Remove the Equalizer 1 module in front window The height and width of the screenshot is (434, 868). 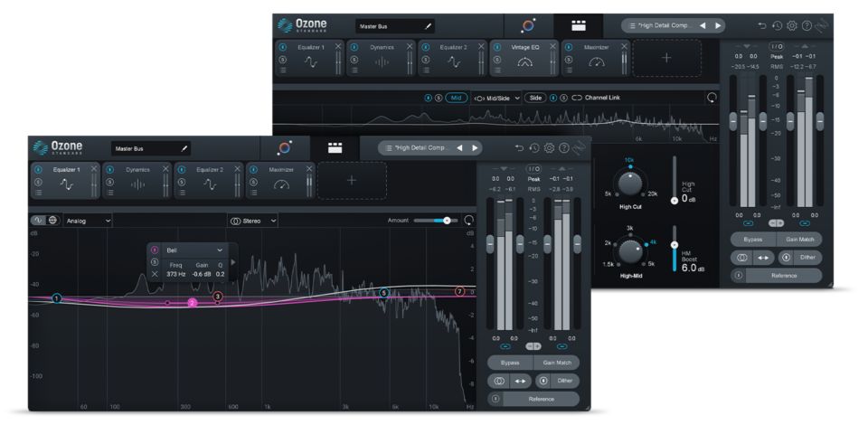[94, 169]
